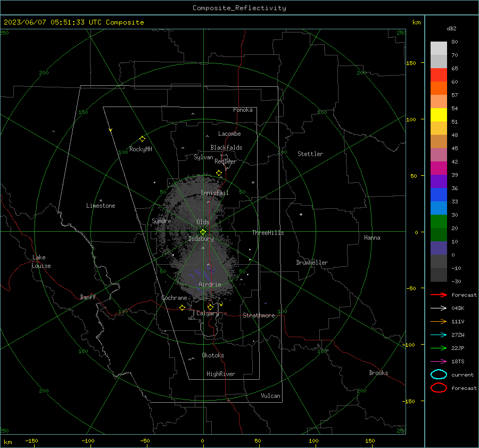The width and height of the screenshot is (479, 448).
Task: Click the Banff label
Action: (x=88, y=297)
